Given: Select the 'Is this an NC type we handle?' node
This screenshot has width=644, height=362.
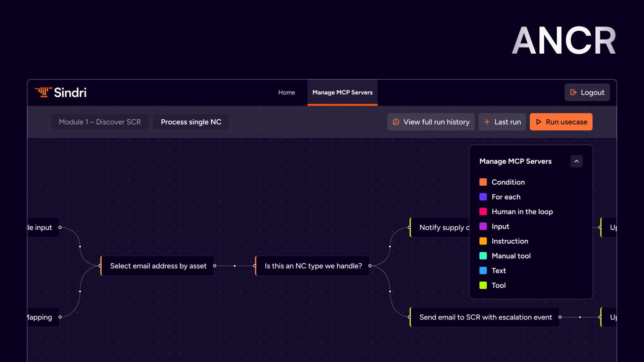Looking at the screenshot, I should [313, 266].
